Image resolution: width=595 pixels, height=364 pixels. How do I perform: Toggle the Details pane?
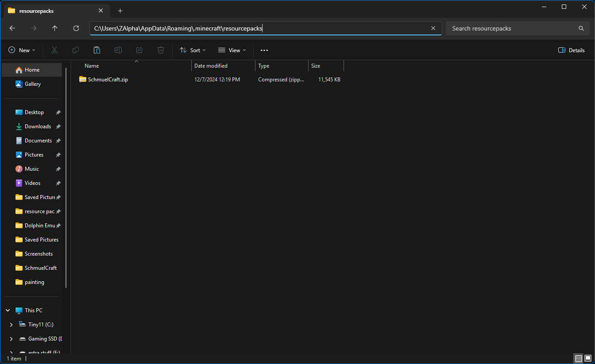point(572,50)
